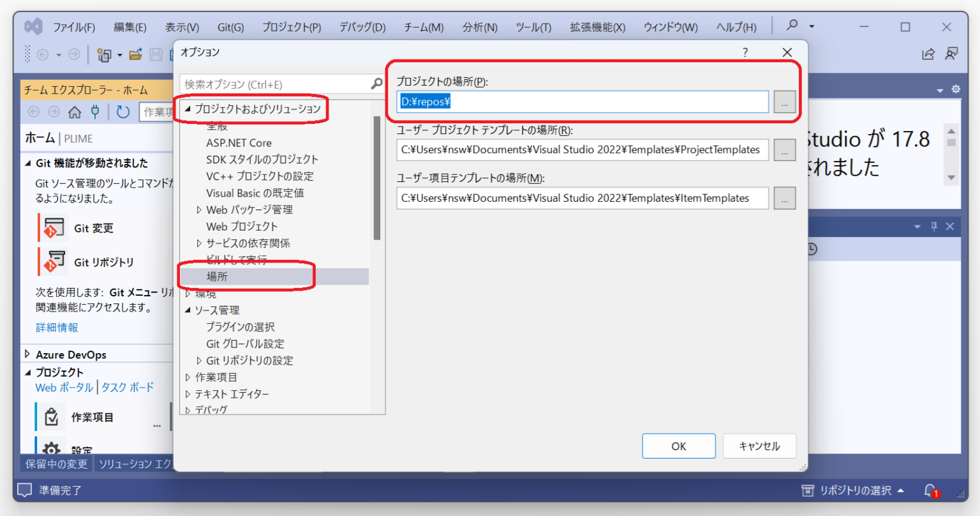The height and width of the screenshot is (516, 980).
Task: Switch to the ソリューション エクスプローラー tab
Action: [135, 464]
